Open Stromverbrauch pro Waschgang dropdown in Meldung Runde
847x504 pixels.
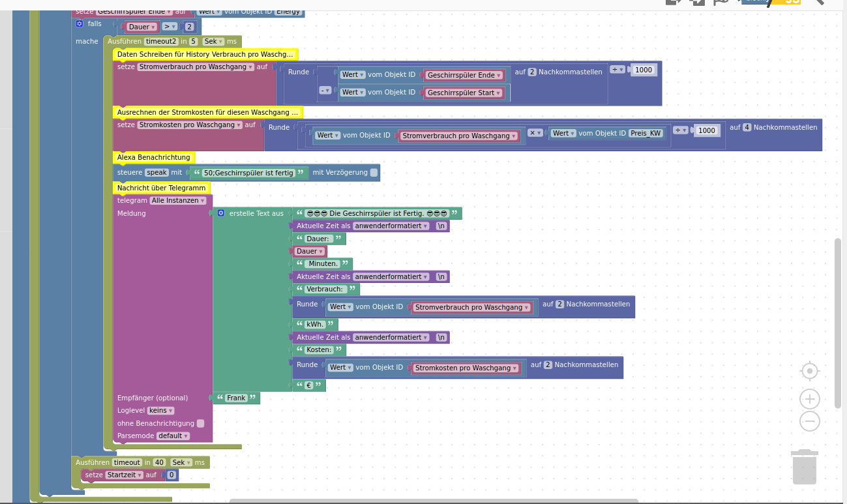coord(472,307)
